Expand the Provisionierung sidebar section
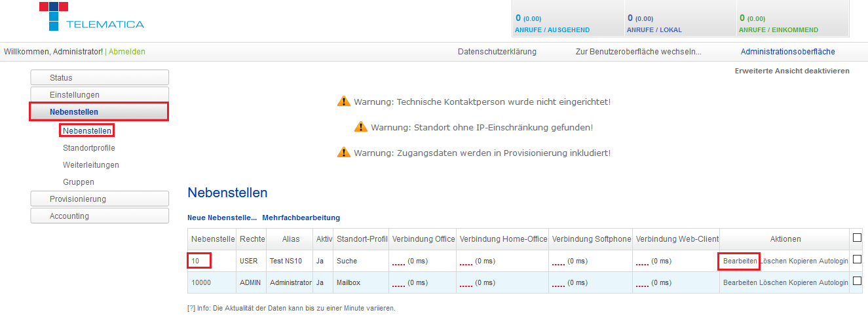 point(100,199)
